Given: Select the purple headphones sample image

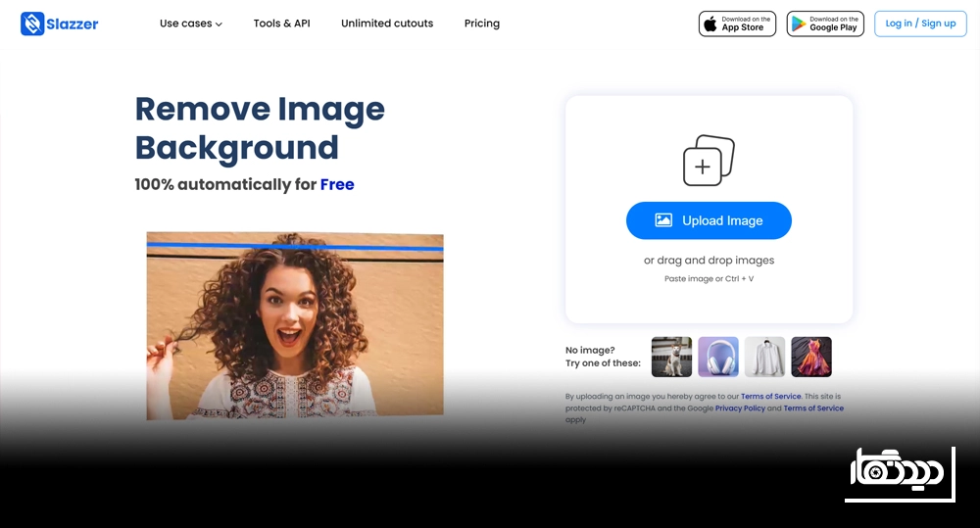Looking at the screenshot, I should click(718, 357).
